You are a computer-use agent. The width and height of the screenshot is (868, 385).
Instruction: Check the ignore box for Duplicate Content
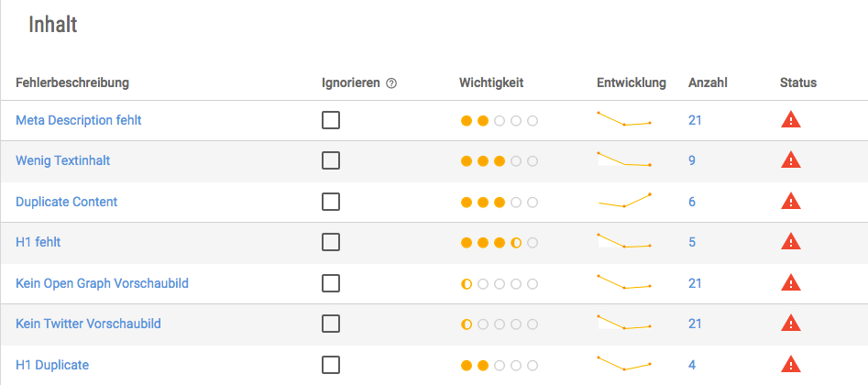click(x=331, y=202)
